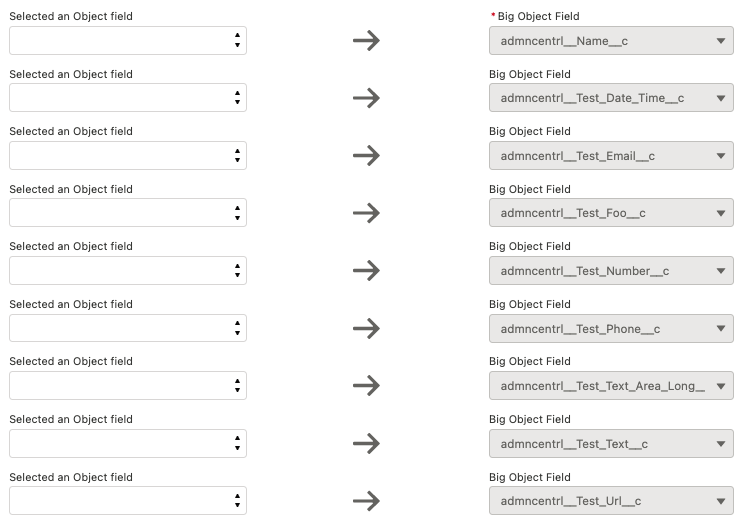Viewport: 747px width, 527px height.
Task: Open the admncentrl__Test_Text__c dropdown
Action: pyautogui.click(x=611, y=443)
